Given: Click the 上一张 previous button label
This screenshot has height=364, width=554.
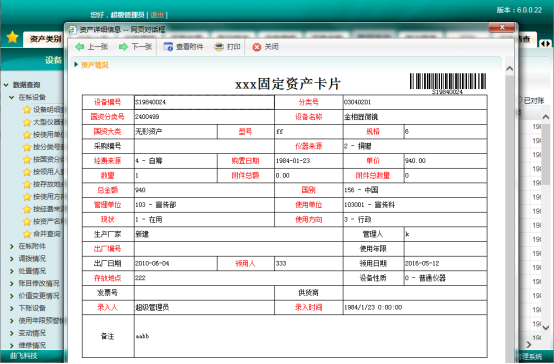Looking at the screenshot, I should pos(98,47).
